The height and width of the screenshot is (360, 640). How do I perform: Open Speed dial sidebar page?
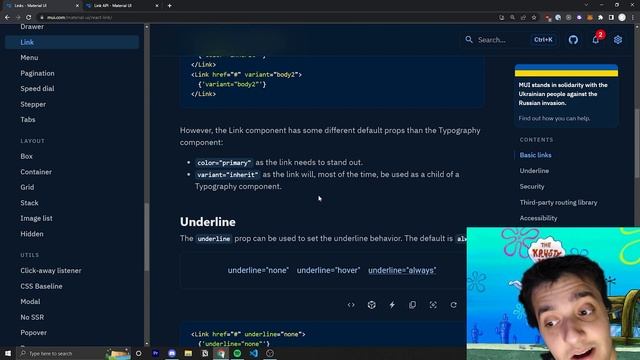tap(37, 89)
